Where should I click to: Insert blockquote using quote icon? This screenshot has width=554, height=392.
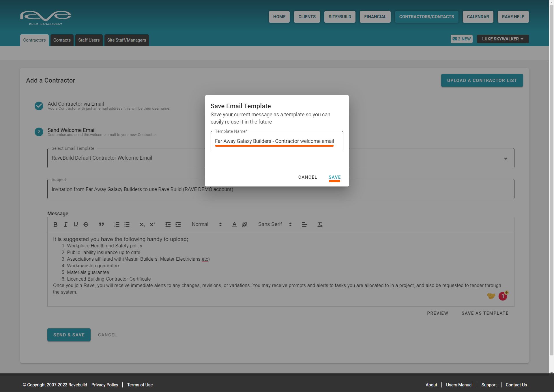(x=101, y=225)
